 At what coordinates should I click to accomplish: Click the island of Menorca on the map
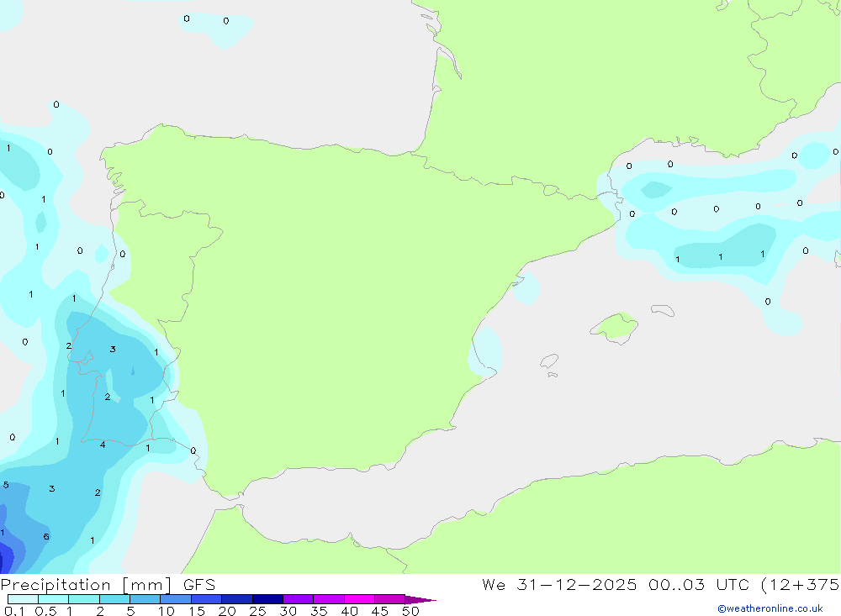coord(663,310)
